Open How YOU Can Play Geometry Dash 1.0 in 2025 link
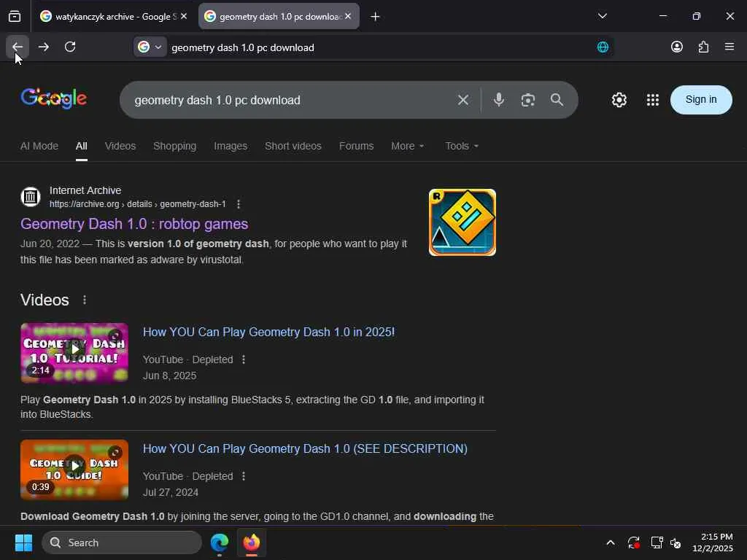 click(x=268, y=332)
